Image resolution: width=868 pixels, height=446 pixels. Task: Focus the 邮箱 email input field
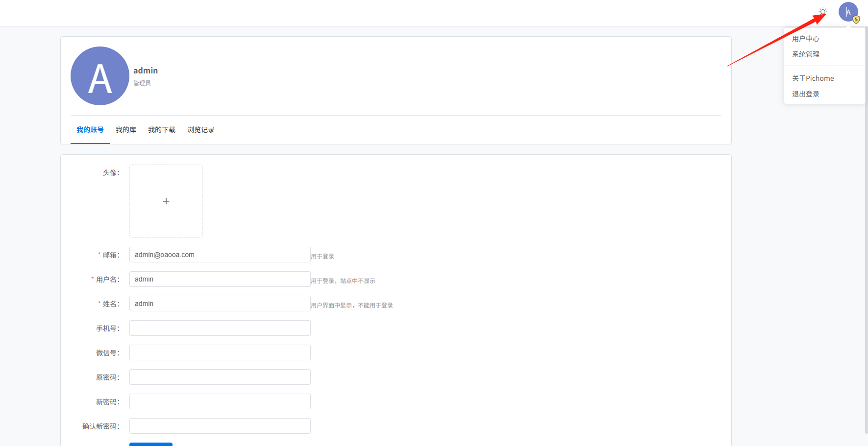click(x=220, y=255)
